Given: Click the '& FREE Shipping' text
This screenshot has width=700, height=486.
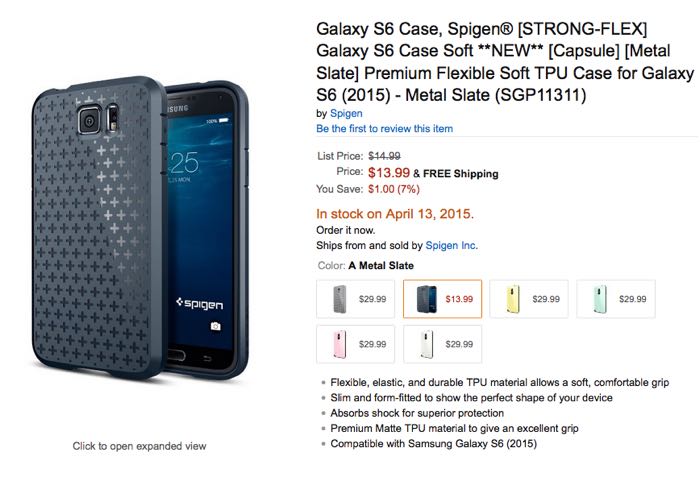Looking at the screenshot, I should (x=456, y=173).
